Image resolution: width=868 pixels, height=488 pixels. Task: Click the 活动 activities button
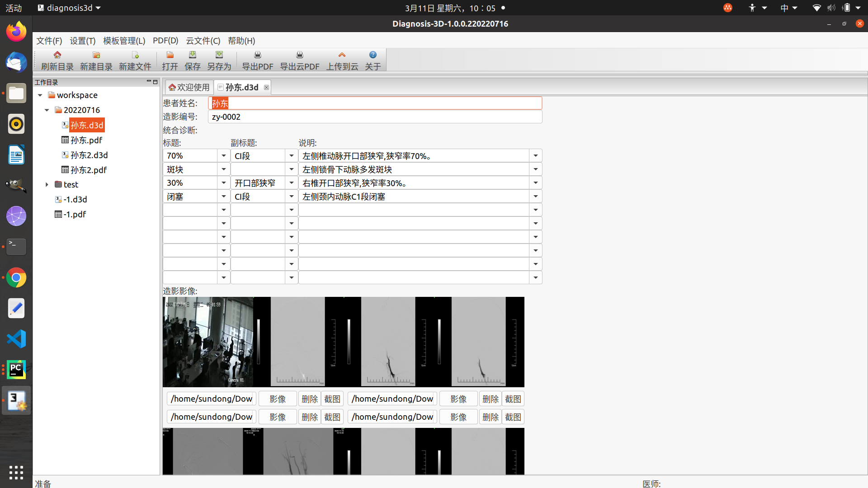[x=14, y=8]
